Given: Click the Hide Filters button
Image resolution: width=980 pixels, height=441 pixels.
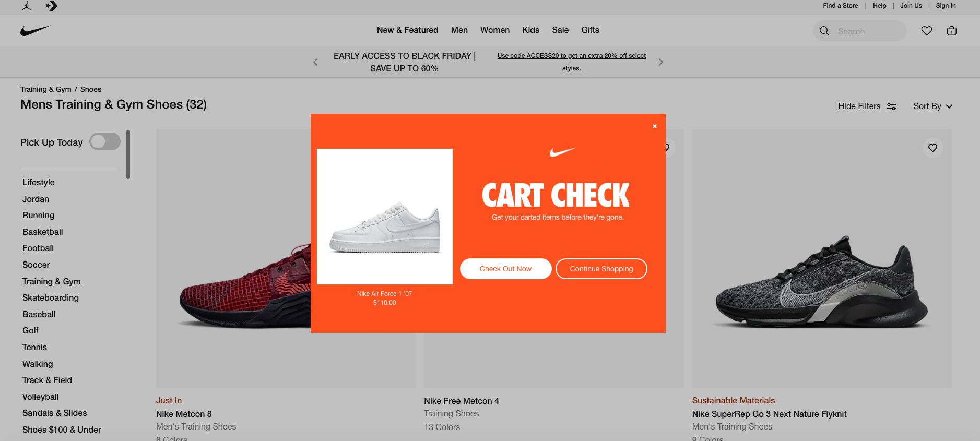Looking at the screenshot, I should (867, 106).
